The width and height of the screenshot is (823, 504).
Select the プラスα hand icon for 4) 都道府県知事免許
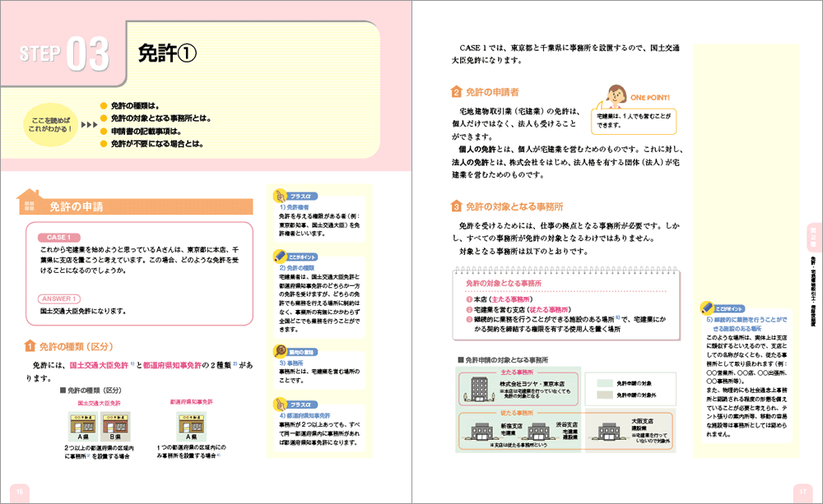point(280,405)
